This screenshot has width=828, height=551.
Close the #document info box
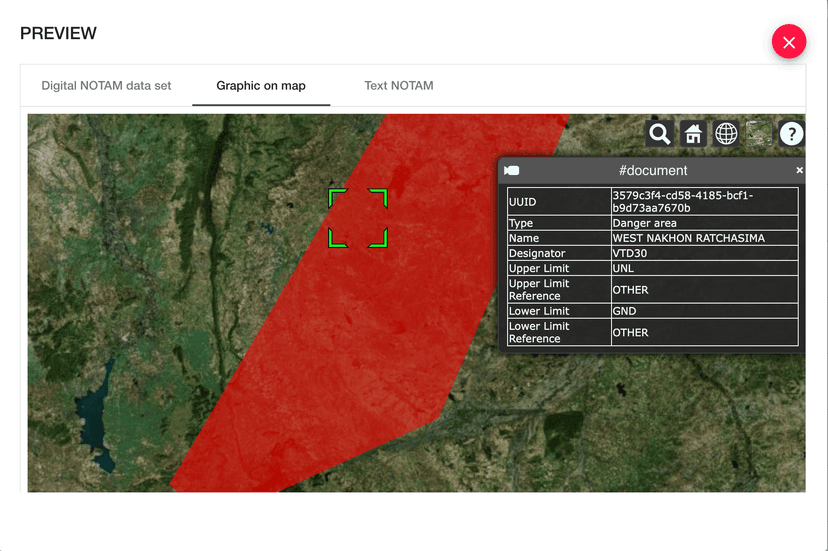tap(799, 171)
